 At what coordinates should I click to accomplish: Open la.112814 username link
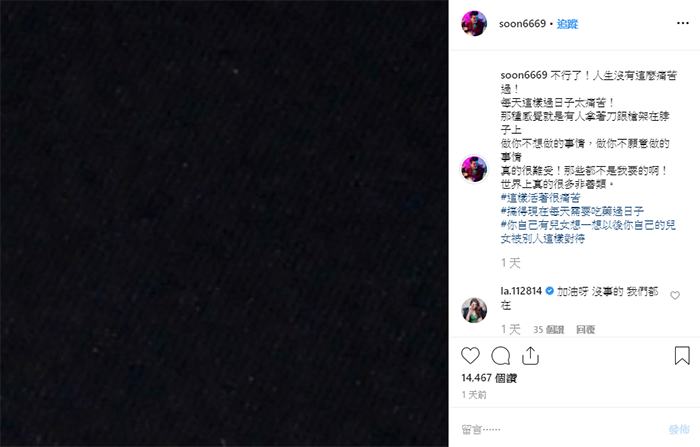(521, 291)
